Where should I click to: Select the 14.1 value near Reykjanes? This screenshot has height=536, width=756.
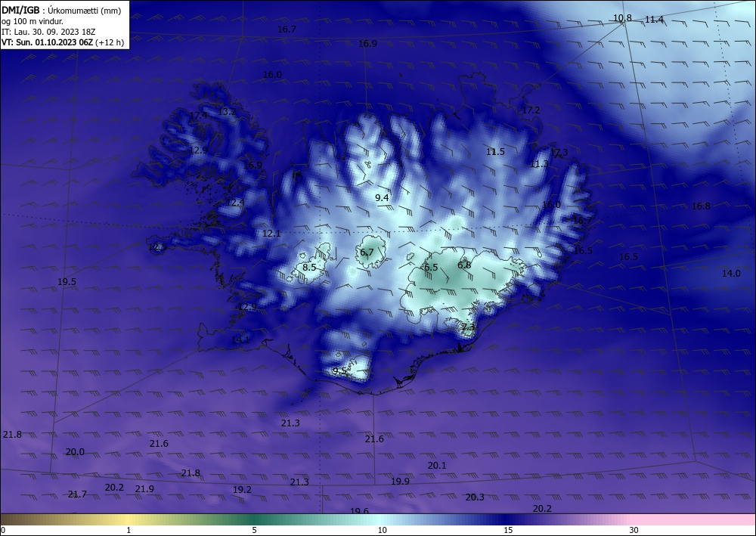(x=240, y=339)
